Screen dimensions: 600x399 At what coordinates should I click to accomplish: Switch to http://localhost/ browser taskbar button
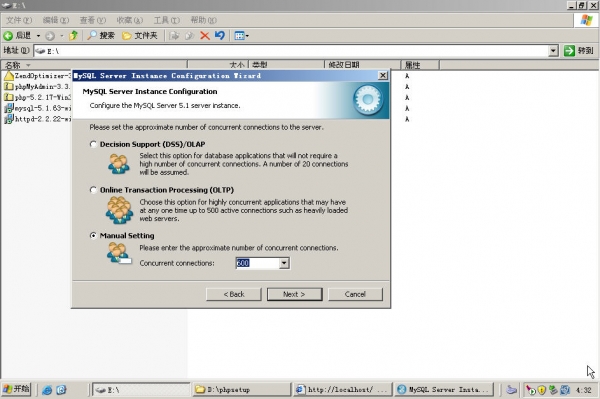[x=343, y=390]
